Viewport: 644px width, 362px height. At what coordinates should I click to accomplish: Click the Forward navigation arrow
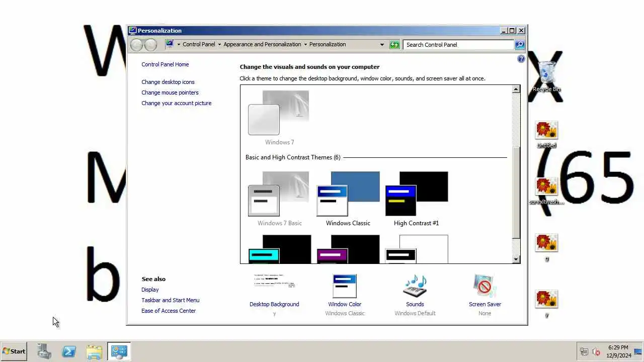point(150,45)
